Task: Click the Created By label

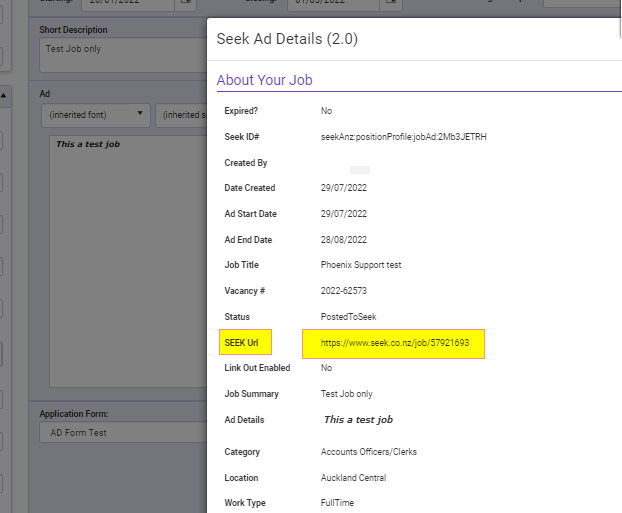Action: [246, 163]
